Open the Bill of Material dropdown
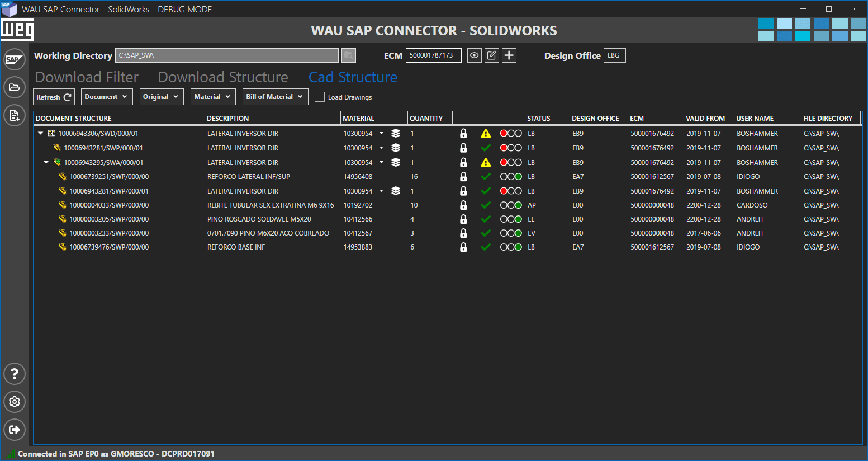This screenshot has width=868, height=461. 276,97
